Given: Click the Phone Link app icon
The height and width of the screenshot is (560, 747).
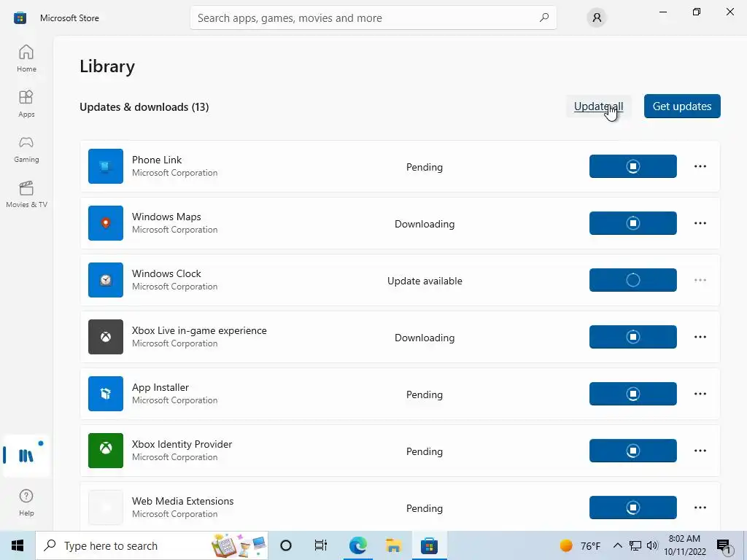Looking at the screenshot, I should click(x=106, y=166).
